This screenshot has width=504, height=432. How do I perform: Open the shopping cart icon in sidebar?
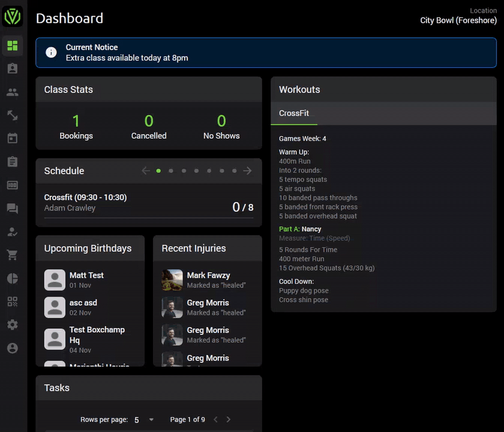click(12, 255)
